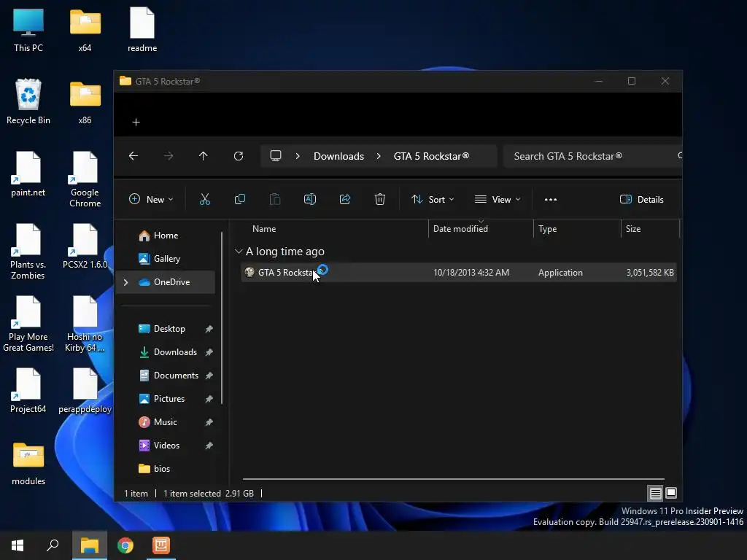The image size is (747, 560).
Task: Open pinned Desktop in sidebar
Action: click(x=169, y=329)
